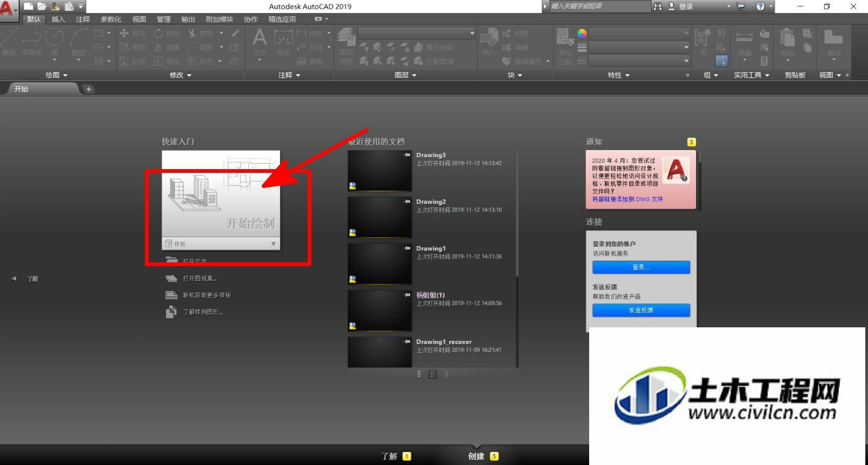Switch to the 管理 ribbon tab

164,19
